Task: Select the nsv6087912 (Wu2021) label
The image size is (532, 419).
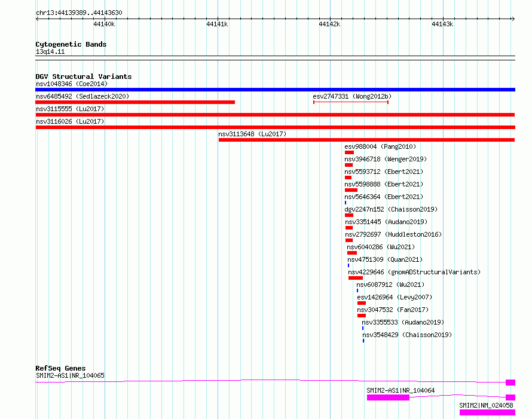Action: (390, 285)
